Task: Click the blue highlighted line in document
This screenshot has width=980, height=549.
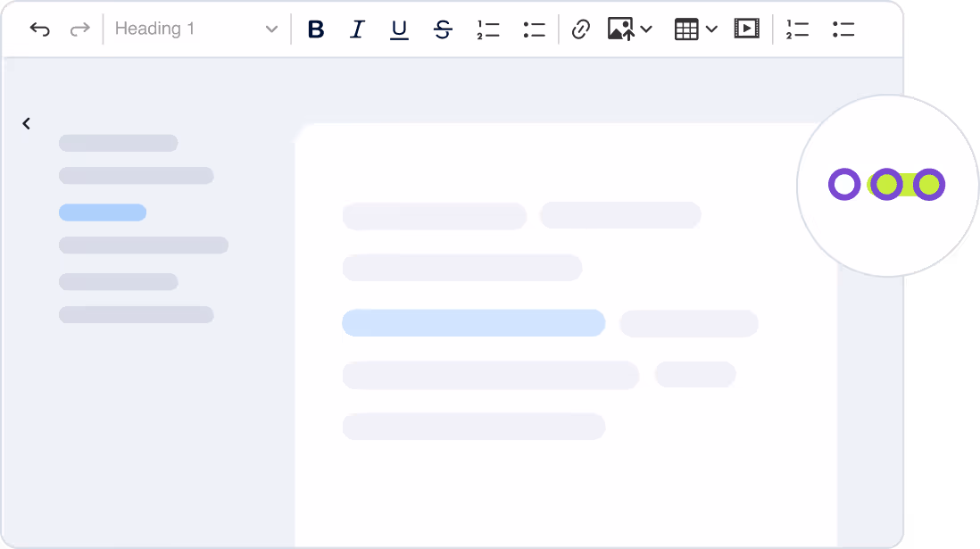Action: pyautogui.click(x=473, y=323)
